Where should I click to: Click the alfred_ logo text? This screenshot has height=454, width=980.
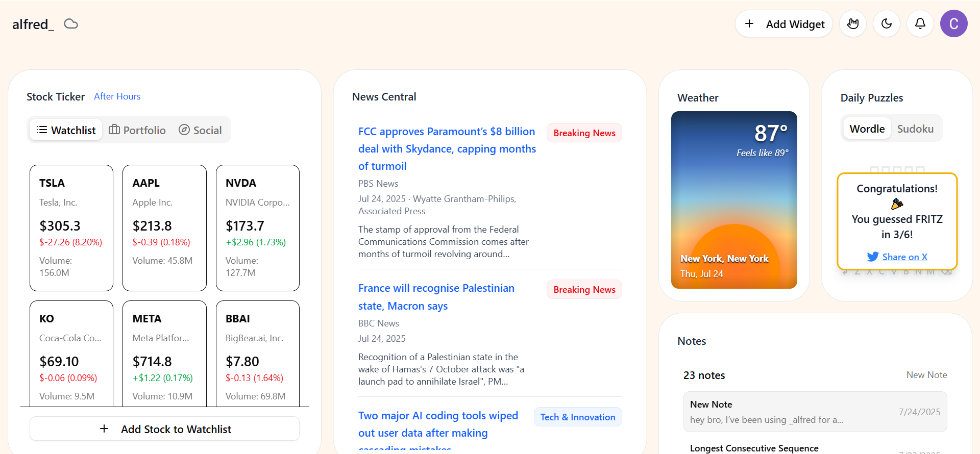33,24
